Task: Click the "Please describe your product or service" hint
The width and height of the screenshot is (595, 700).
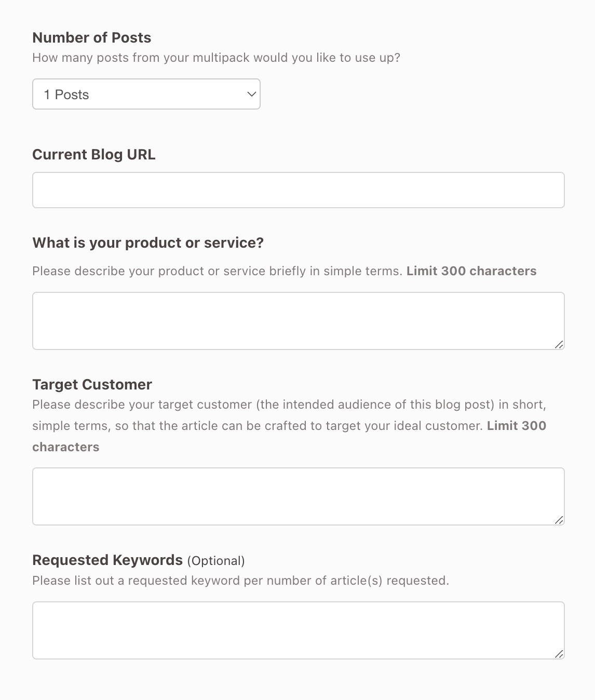Action: click(218, 271)
